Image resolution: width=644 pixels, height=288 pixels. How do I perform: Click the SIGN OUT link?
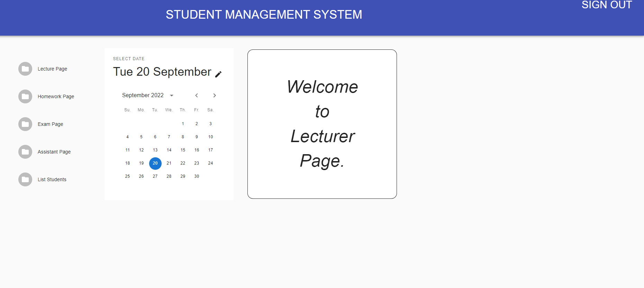(x=607, y=5)
